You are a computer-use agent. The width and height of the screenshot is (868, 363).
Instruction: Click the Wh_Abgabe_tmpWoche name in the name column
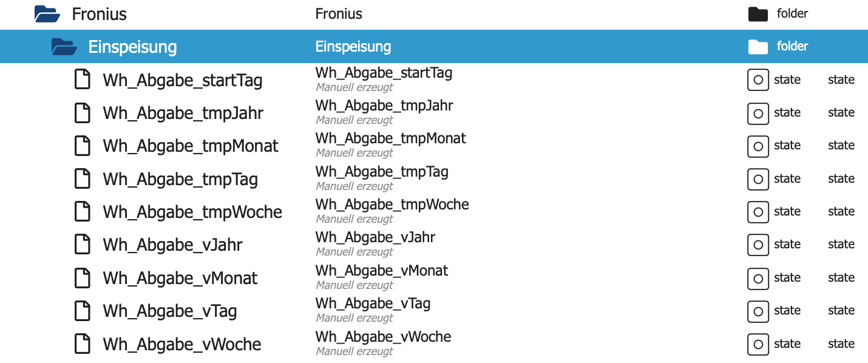(392, 205)
